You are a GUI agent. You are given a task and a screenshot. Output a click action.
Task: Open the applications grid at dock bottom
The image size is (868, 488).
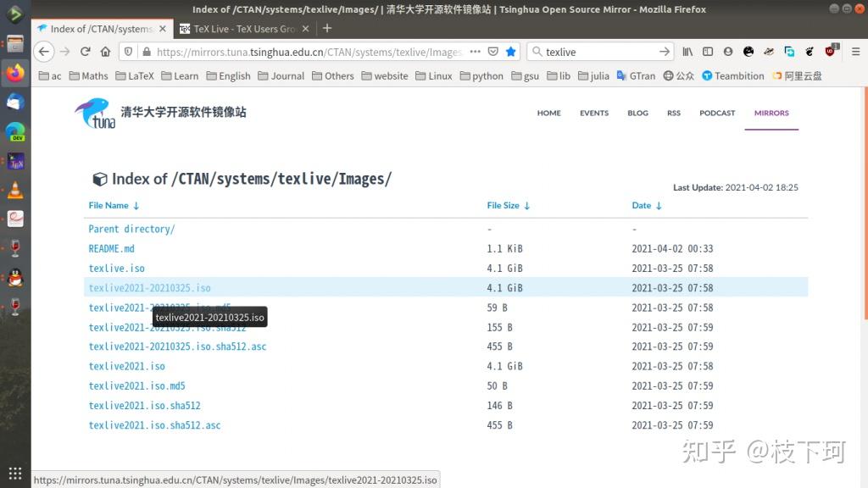(14, 471)
